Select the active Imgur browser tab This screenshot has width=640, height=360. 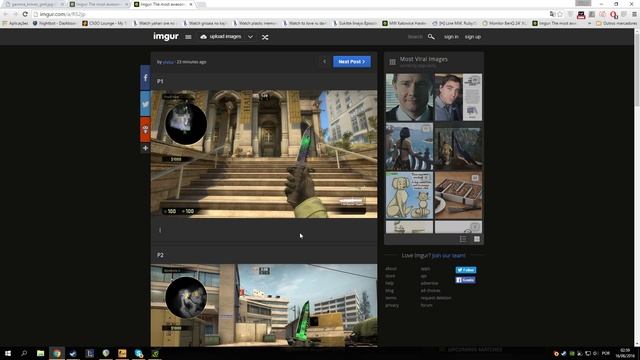(x=161, y=4)
